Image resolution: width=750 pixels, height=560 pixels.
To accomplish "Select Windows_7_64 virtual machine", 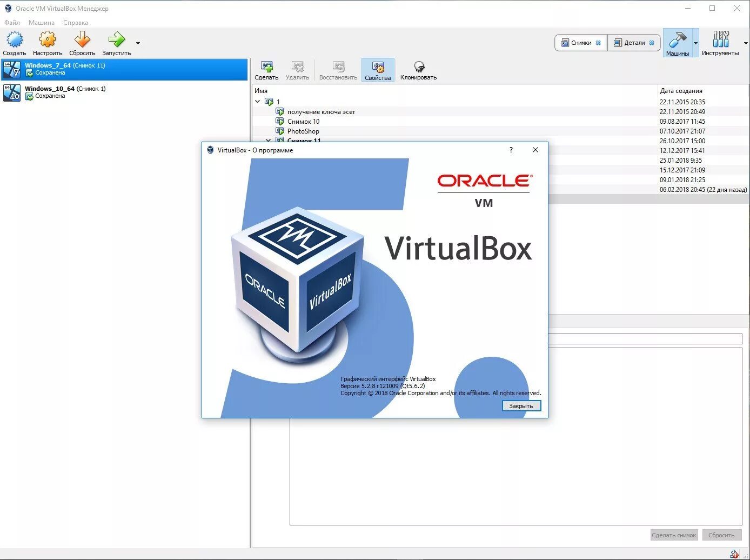I will pyautogui.click(x=124, y=69).
